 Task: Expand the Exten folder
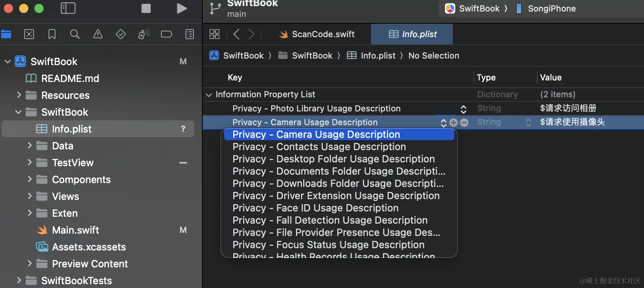click(x=29, y=213)
